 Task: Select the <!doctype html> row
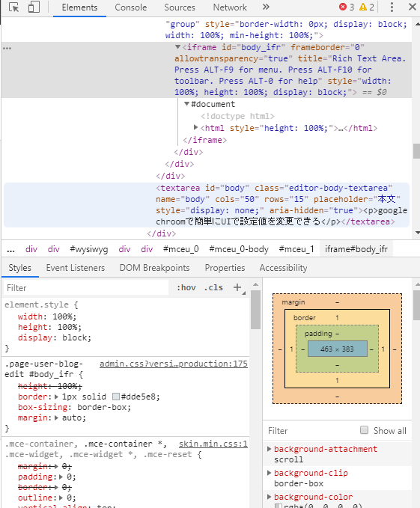tap(237, 116)
